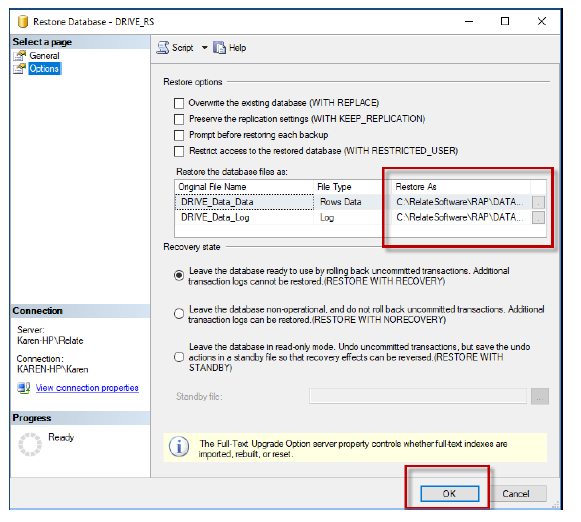Check Restrict access to restored database
581x522 pixels.
click(179, 151)
